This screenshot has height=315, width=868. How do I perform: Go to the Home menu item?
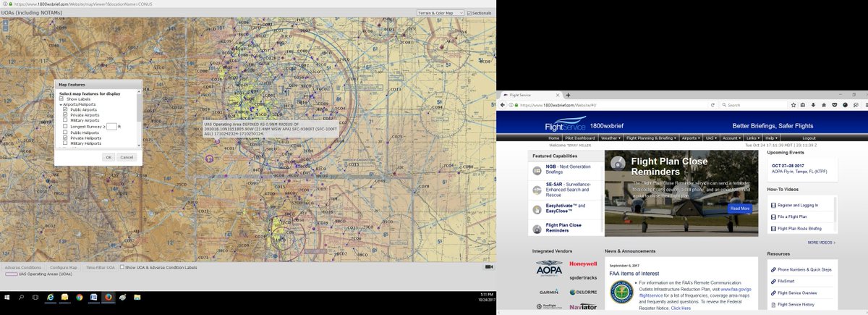(x=553, y=138)
